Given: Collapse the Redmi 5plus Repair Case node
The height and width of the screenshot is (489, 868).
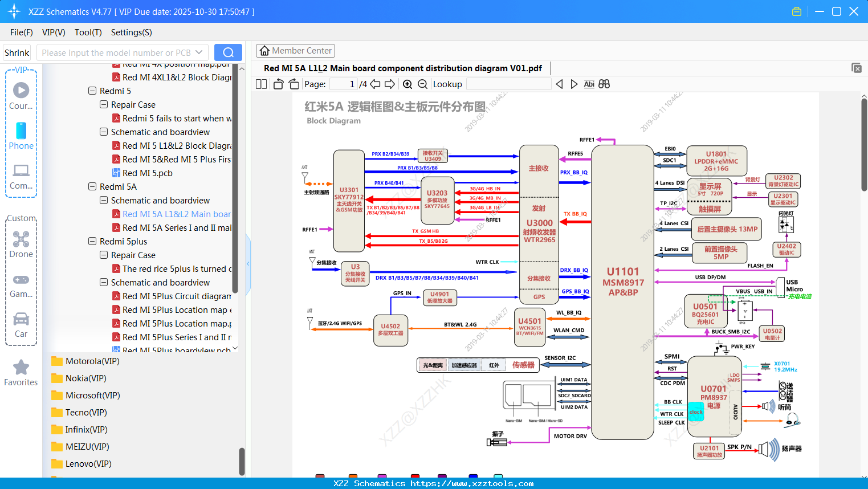Looking at the screenshot, I should pyautogui.click(x=103, y=255).
